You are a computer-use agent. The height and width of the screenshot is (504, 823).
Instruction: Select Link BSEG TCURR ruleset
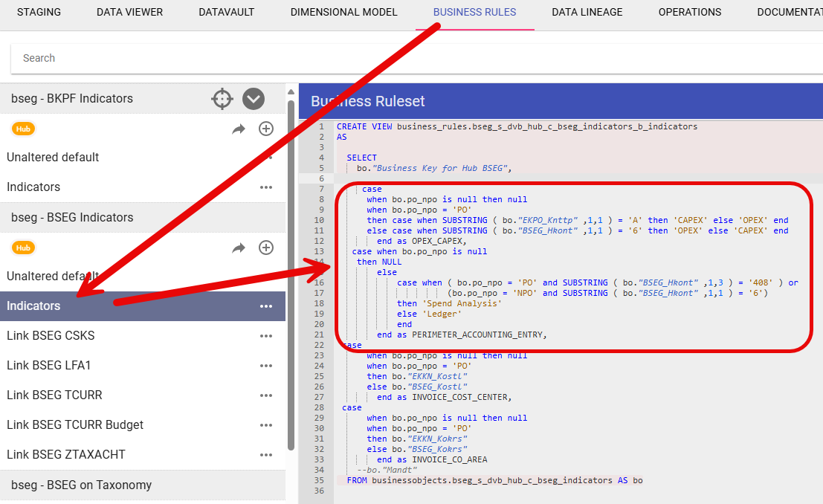pyautogui.click(x=54, y=395)
